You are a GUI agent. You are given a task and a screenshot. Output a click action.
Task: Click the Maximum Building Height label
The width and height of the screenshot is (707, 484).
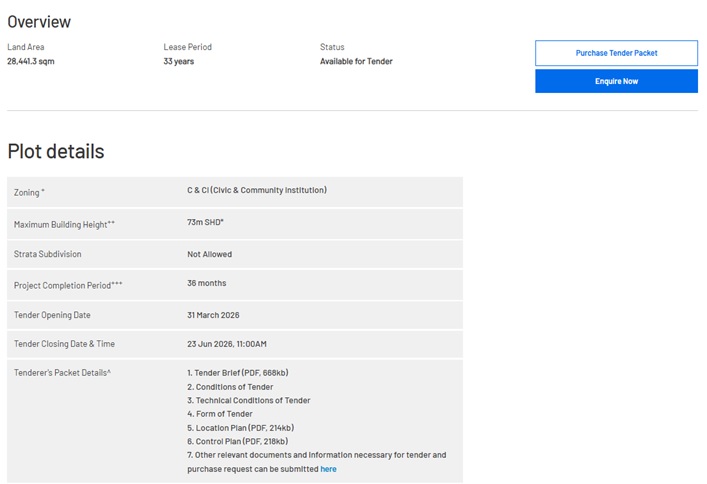64,225
